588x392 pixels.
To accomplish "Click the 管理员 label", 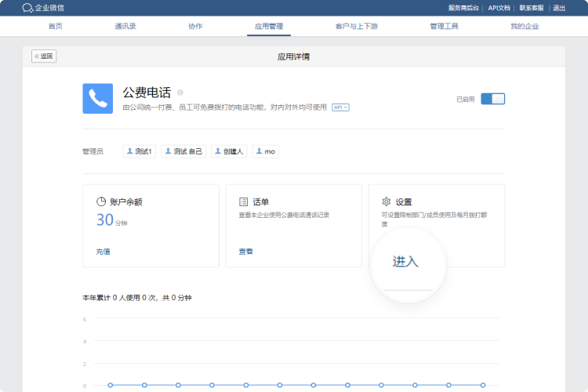I will pos(93,151).
